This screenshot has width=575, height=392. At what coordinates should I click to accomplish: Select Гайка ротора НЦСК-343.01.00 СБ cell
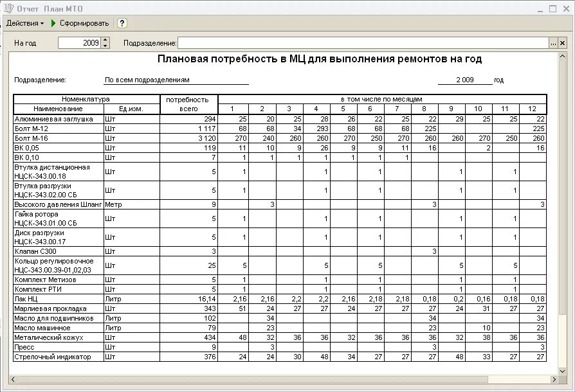59,218
